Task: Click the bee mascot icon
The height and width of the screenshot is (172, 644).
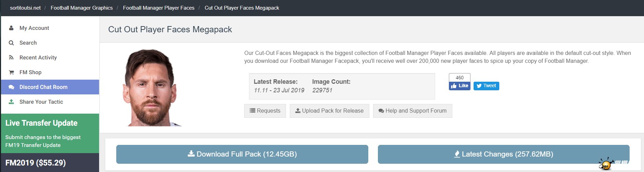Action: tap(606, 164)
